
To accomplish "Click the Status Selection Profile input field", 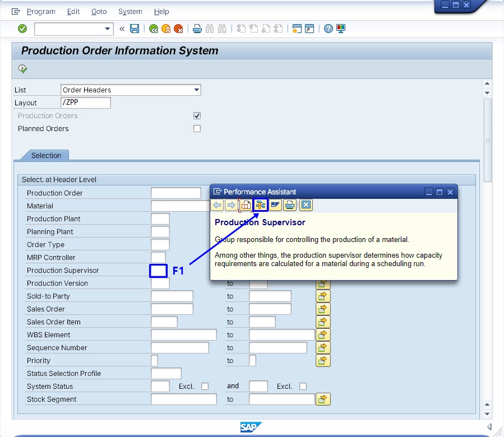I will 166,373.
